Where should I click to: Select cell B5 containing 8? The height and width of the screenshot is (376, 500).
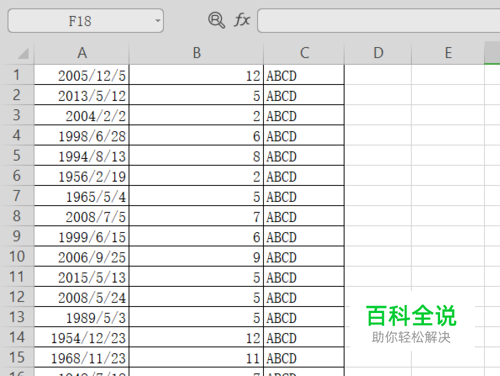196,155
